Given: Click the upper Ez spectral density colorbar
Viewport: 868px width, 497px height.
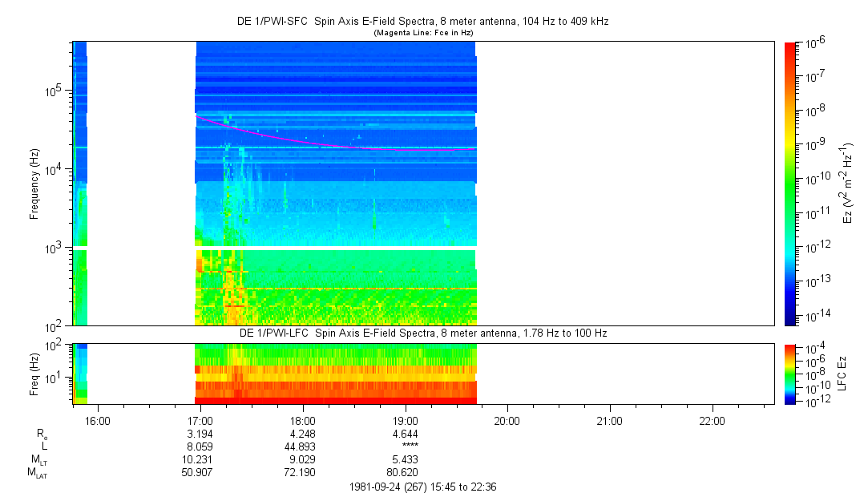Looking at the screenshot, I should tap(790, 184).
